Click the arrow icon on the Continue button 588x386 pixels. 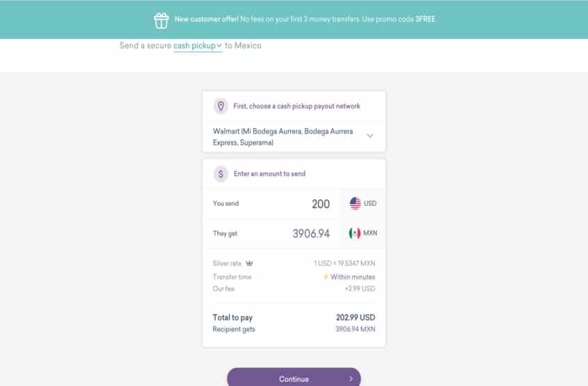tap(351, 379)
